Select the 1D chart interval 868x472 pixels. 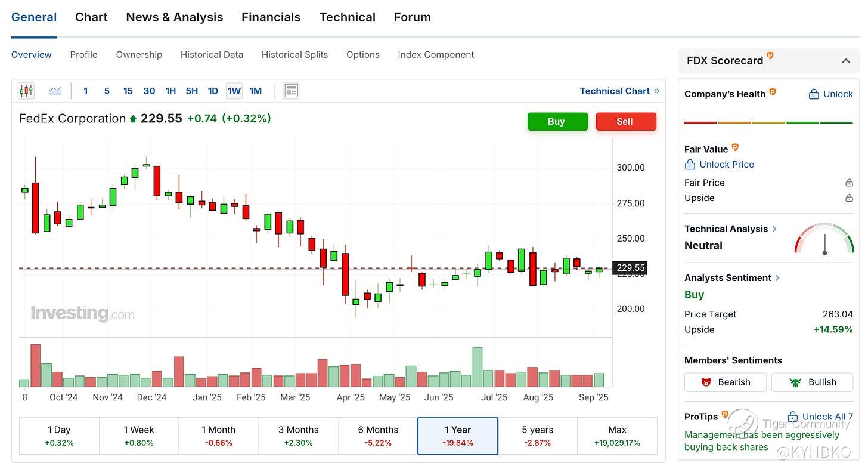[213, 91]
